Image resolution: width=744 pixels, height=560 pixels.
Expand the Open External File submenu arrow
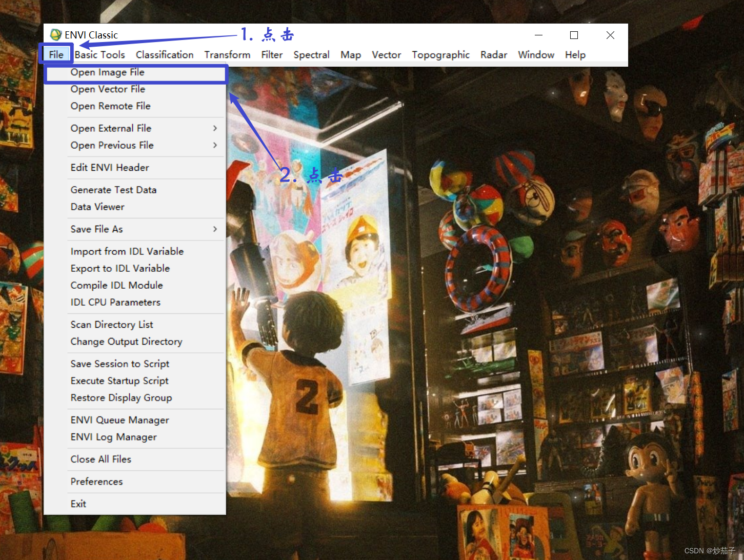click(215, 128)
